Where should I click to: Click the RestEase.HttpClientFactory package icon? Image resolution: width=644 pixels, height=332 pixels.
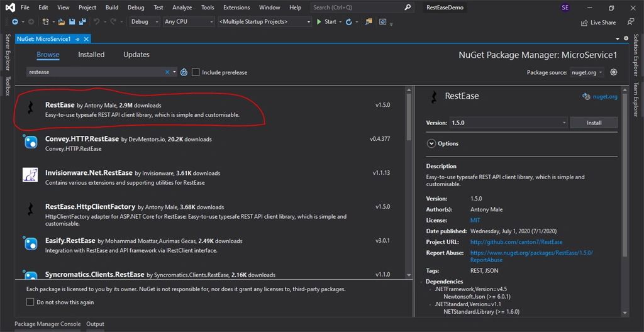tap(30, 209)
